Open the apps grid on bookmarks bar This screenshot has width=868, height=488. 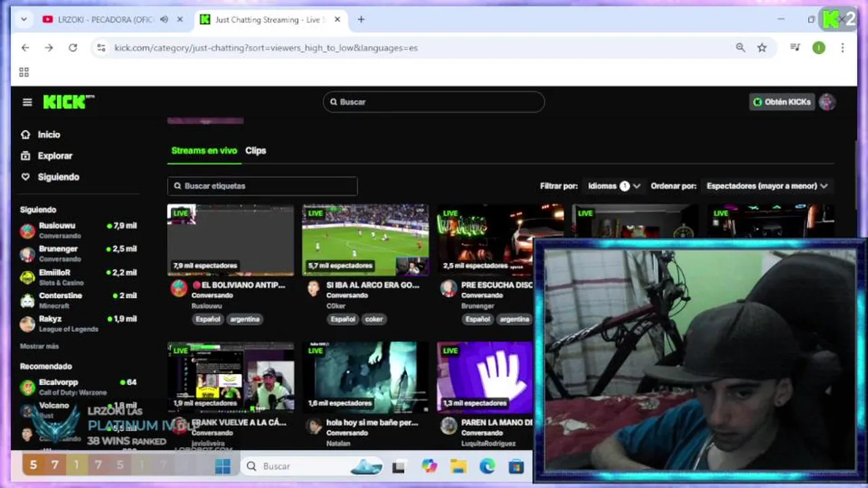[24, 72]
